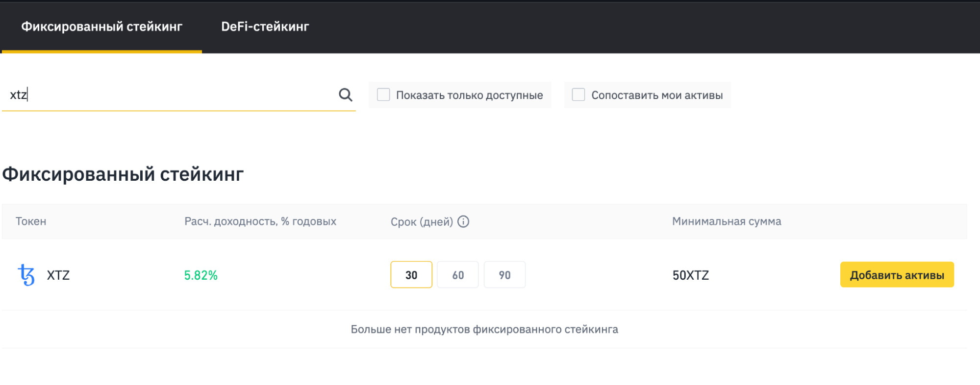Tick the Сопоставить мои активы checkbox

pyautogui.click(x=578, y=95)
